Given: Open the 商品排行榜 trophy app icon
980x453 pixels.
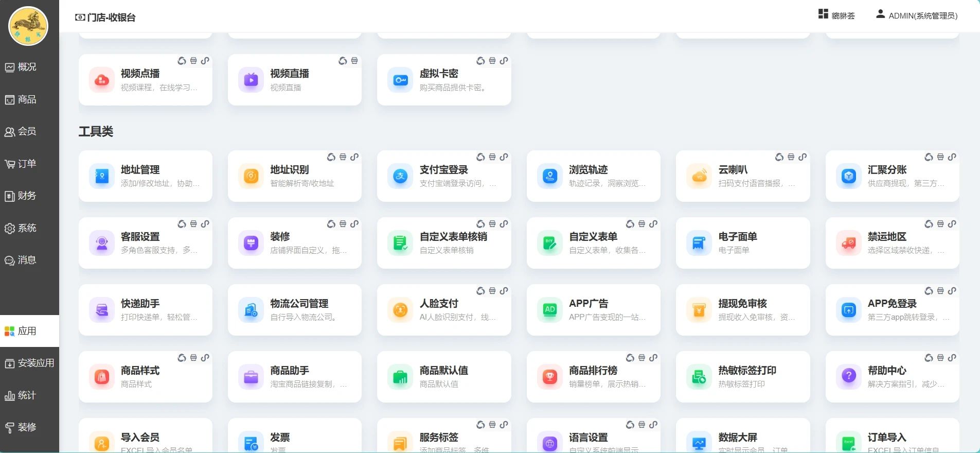Looking at the screenshot, I should [x=550, y=377].
